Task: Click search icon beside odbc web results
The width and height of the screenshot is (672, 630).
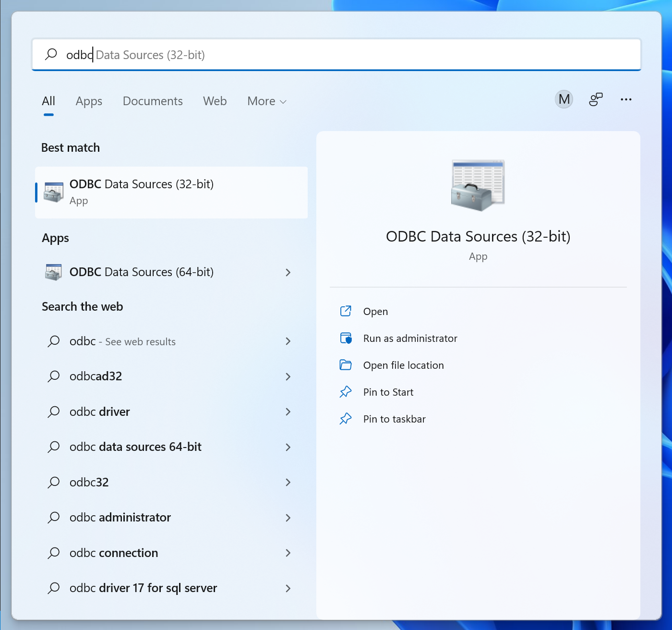Action: pyautogui.click(x=54, y=341)
